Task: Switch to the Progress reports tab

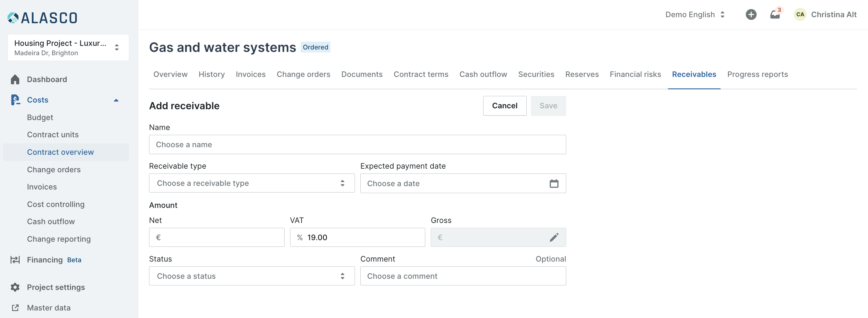Action: 757,75
